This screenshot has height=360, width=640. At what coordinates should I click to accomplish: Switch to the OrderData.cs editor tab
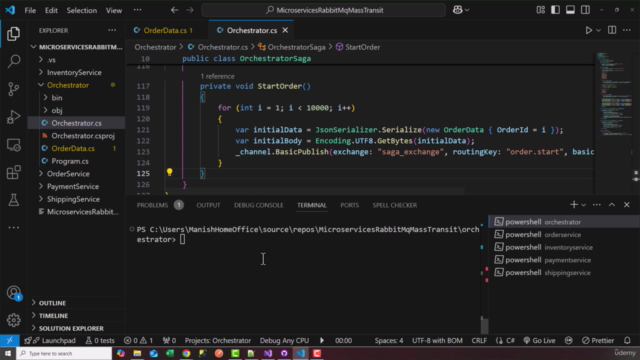coord(164,30)
